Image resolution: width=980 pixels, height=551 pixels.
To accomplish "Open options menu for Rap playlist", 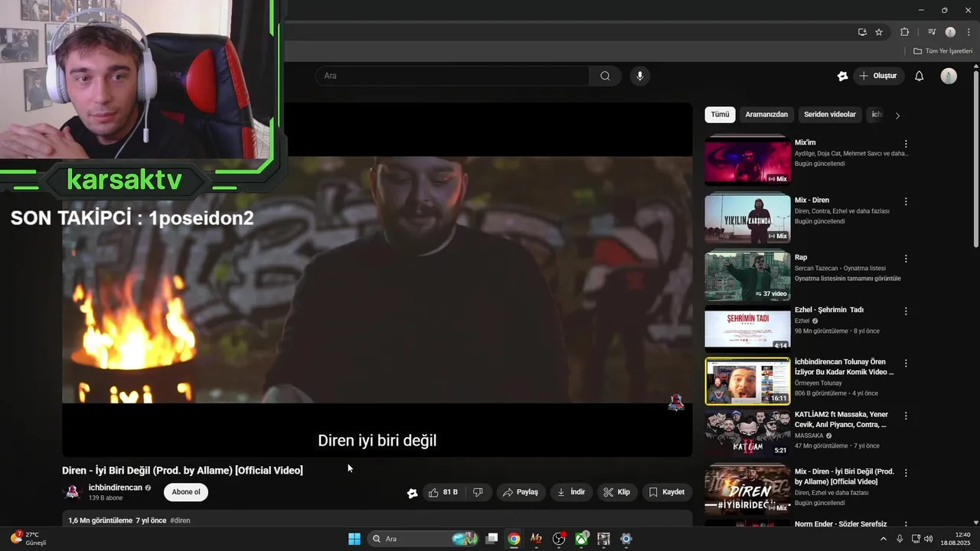I will pos(906,259).
